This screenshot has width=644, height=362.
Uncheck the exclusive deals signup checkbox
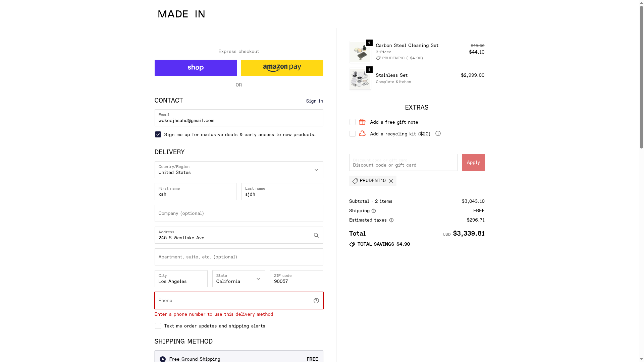point(158,134)
